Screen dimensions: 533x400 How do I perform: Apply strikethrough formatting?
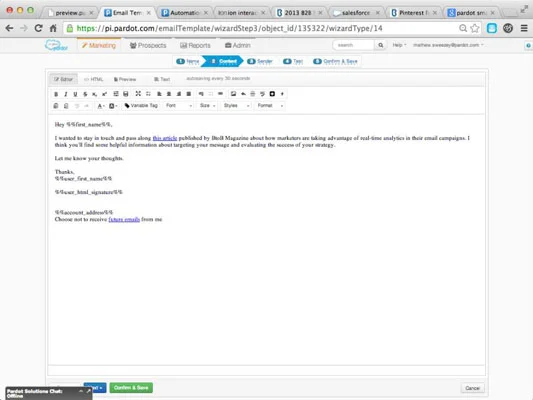click(x=85, y=94)
